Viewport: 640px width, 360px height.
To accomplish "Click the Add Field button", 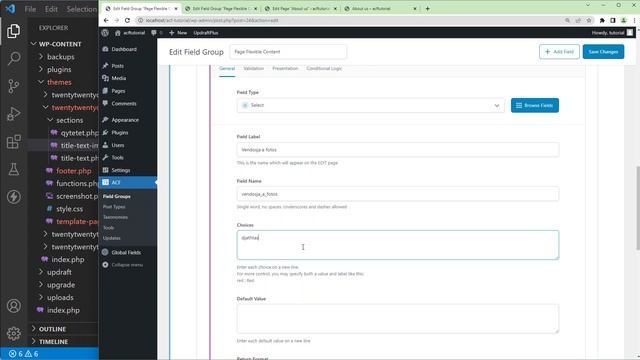I will pos(559,52).
